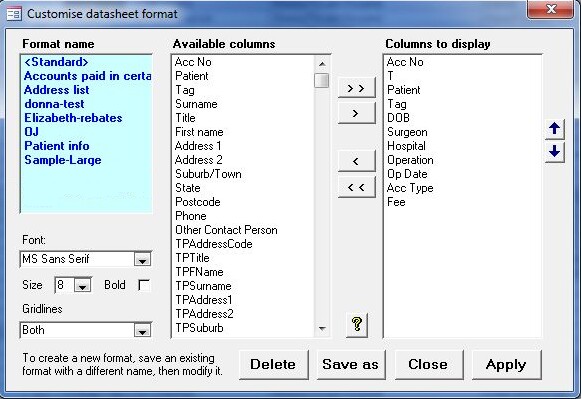582x399 pixels.
Task: Add selected column with > button
Action: coord(356,113)
